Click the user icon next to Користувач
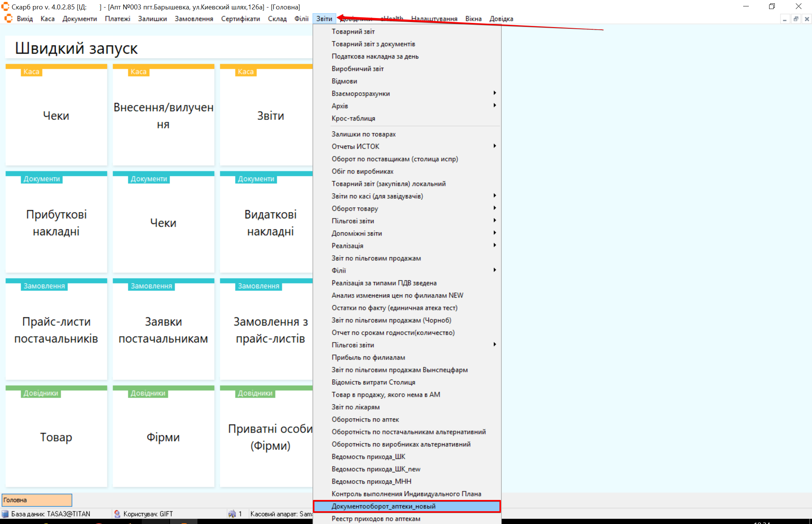This screenshot has height=524, width=812. (x=117, y=514)
